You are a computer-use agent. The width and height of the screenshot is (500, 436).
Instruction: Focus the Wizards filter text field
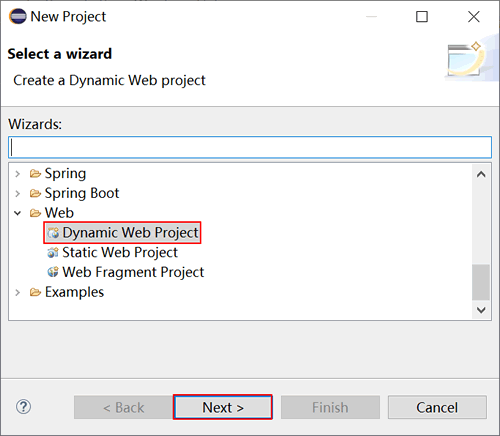pyautogui.click(x=250, y=147)
